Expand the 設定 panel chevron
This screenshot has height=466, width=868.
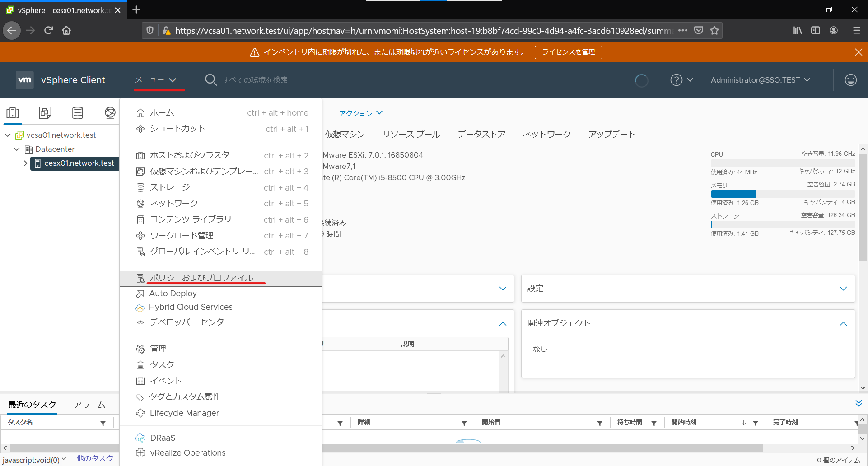(x=843, y=289)
